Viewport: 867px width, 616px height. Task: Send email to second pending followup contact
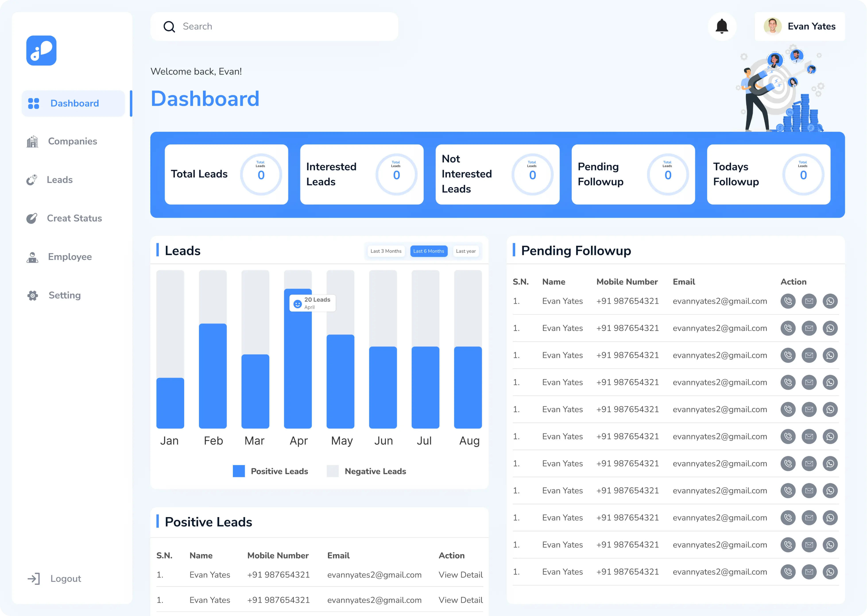809,328
